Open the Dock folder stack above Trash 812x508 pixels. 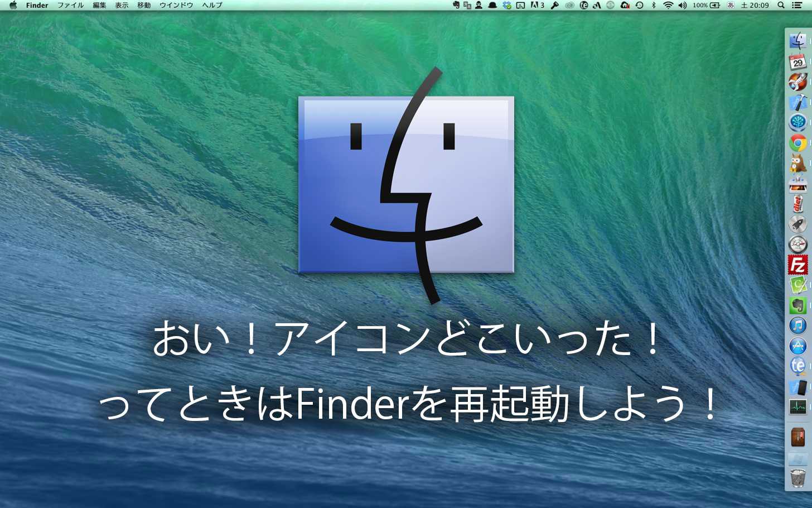(x=797, y=458)
